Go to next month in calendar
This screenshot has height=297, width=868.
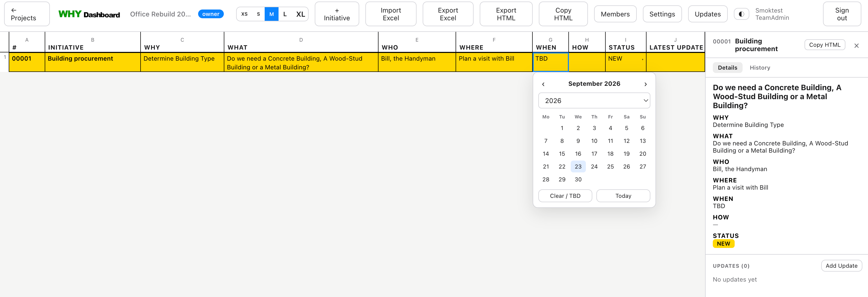point(645,84)
